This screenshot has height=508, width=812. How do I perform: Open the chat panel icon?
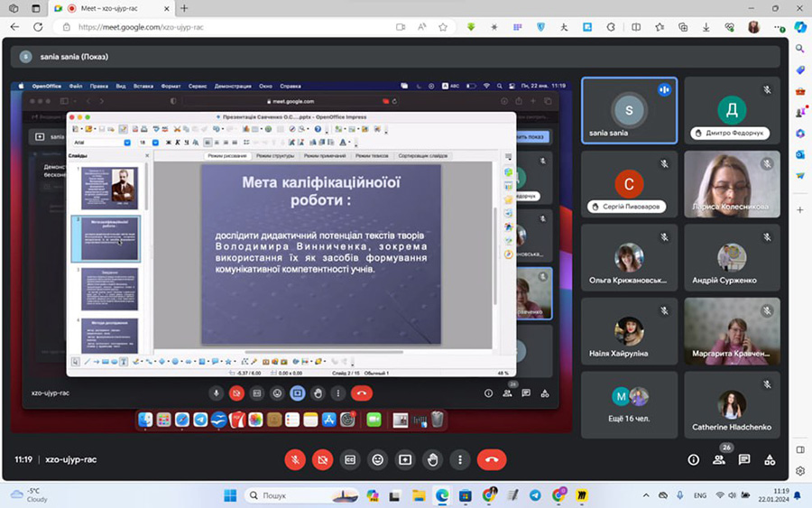point(744,459)
